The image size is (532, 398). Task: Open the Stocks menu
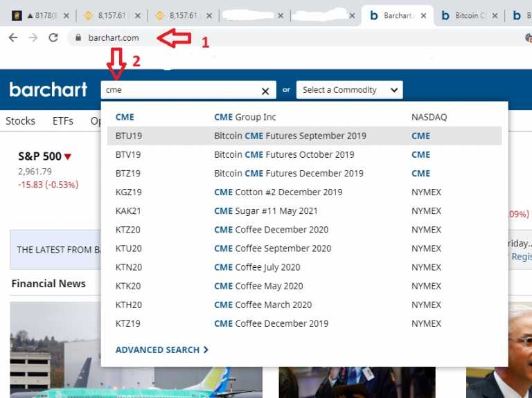20,121
